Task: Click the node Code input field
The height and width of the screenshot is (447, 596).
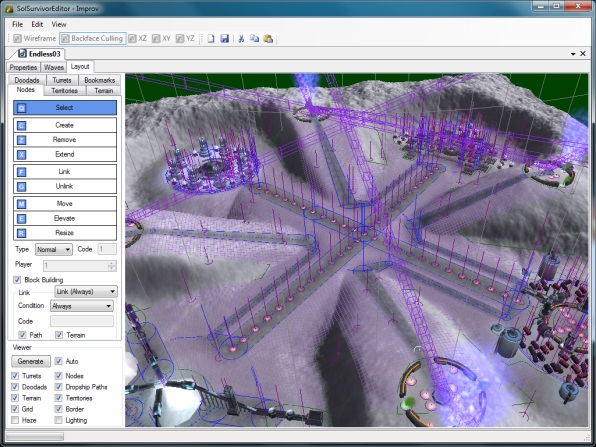Action: tap(107, 249)
